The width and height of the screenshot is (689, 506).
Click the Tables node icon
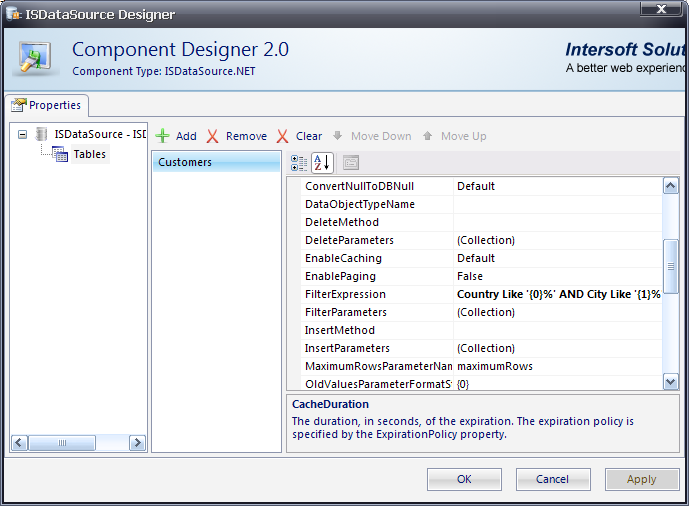click(60, 154)
